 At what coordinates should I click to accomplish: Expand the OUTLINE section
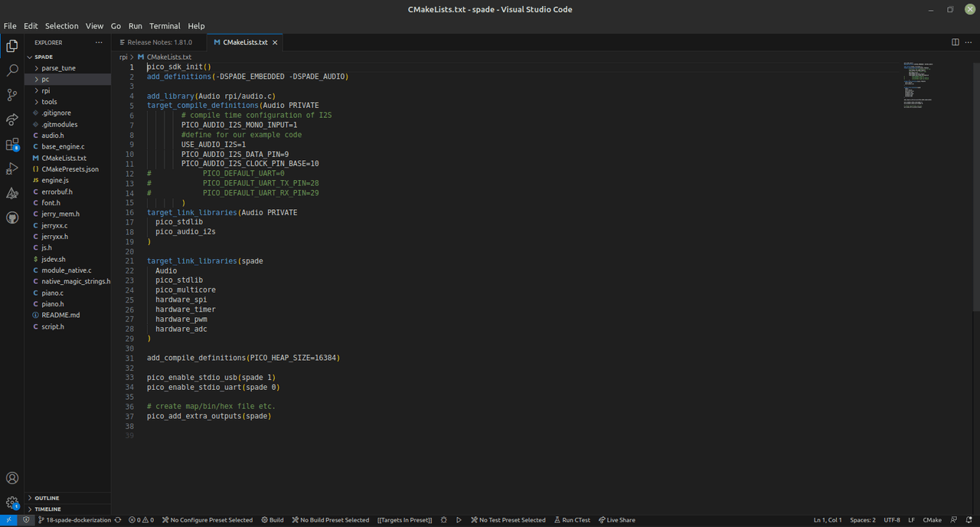[x=47, y=498]
